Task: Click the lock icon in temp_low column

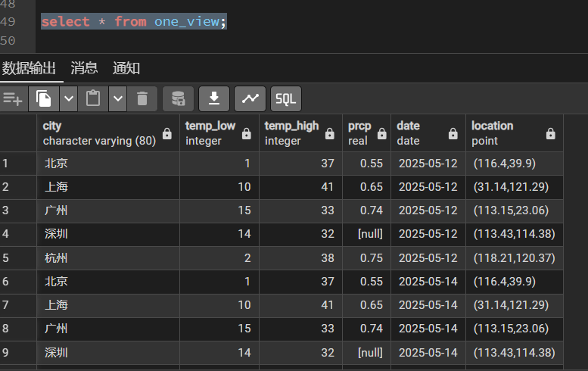Action: point(247,133)
